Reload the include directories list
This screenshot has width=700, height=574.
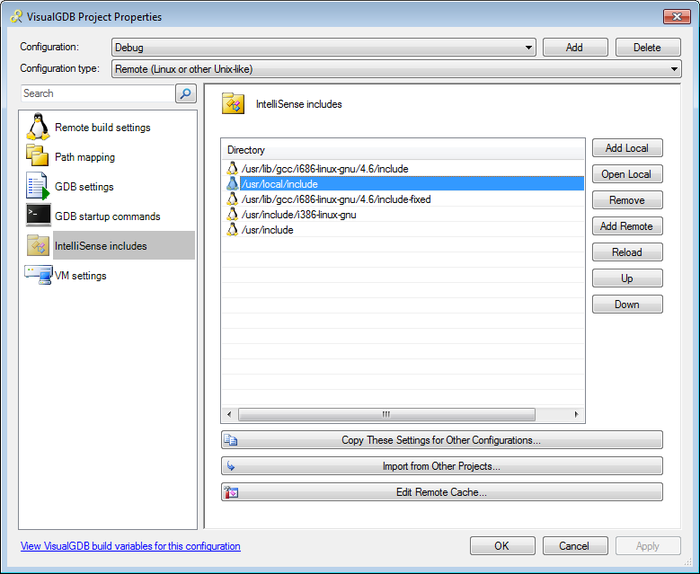(x=627, y=252)
